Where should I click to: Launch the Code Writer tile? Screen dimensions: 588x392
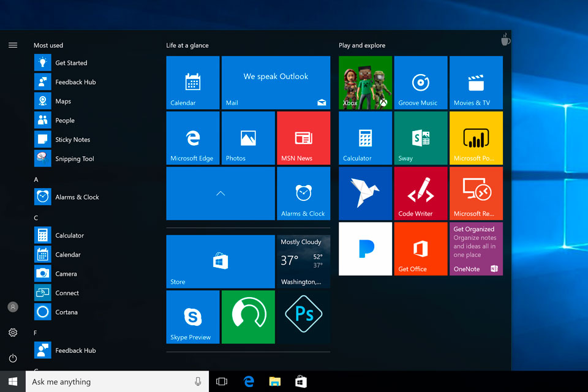pyautogui.click(x=421, y=194)
